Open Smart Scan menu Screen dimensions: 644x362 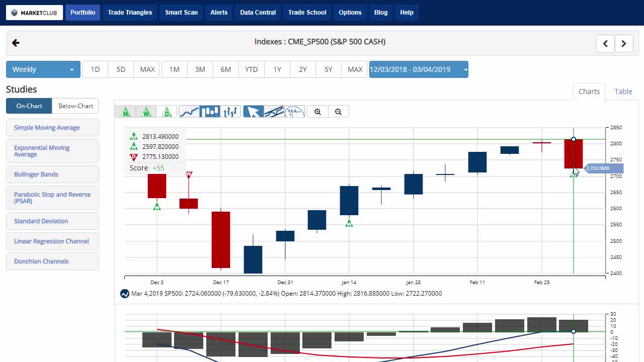[x=182, y=13]
